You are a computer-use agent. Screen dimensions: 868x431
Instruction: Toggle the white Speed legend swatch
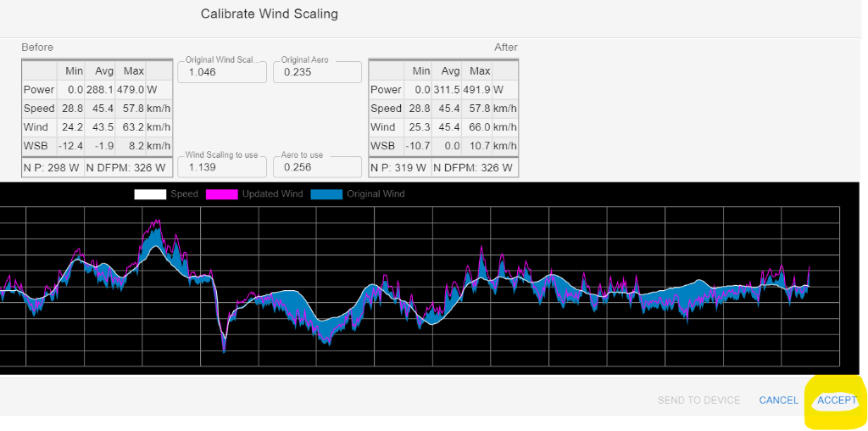150,194
